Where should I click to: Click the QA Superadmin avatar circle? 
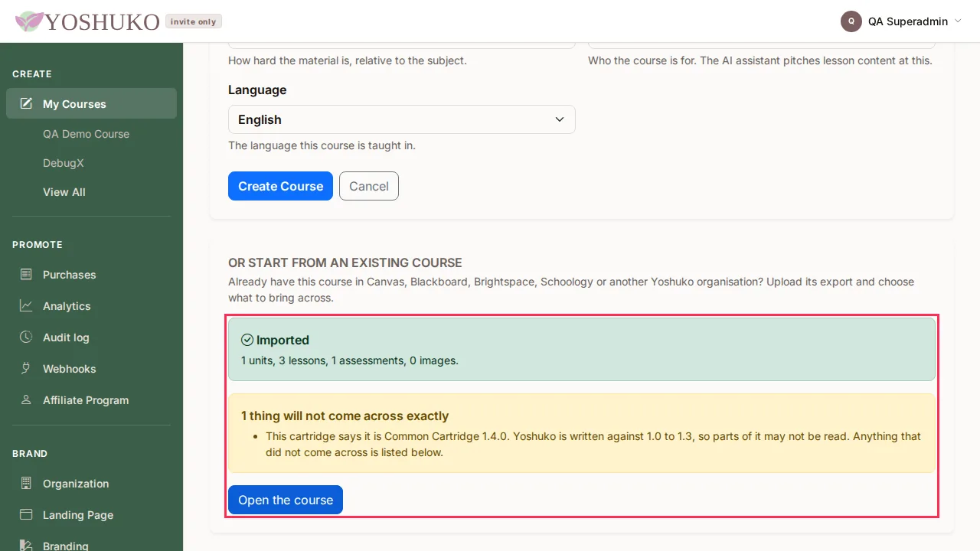851,21
